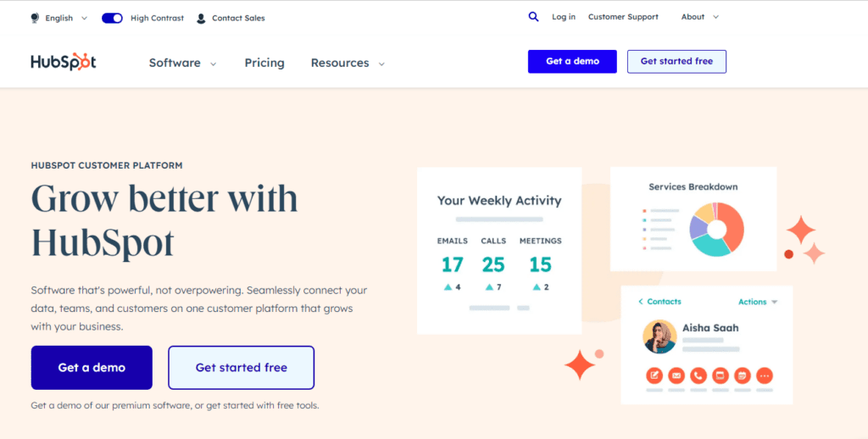Screen dimensions: 868x439
Task: Click the HubSpot logo
Action: tap(64, 62)
